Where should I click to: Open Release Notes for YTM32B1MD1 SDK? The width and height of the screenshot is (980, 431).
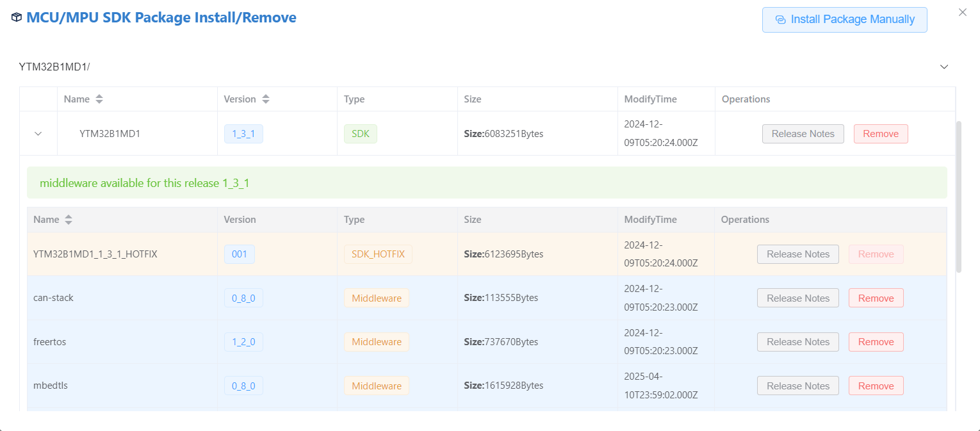pos(803,134)
